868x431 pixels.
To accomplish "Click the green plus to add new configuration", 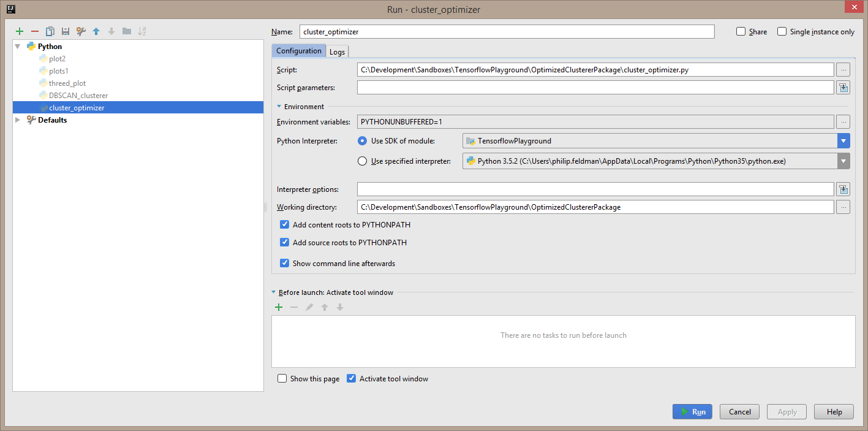I will point(20,31).
